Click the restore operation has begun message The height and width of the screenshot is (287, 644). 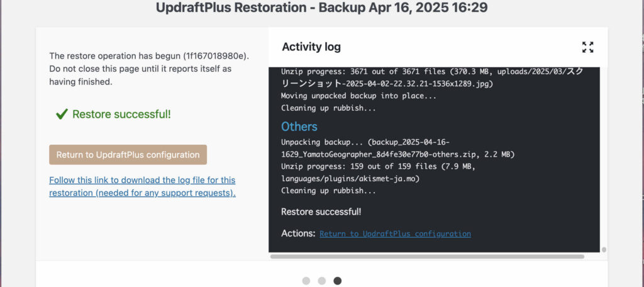(x=149, y=69)
